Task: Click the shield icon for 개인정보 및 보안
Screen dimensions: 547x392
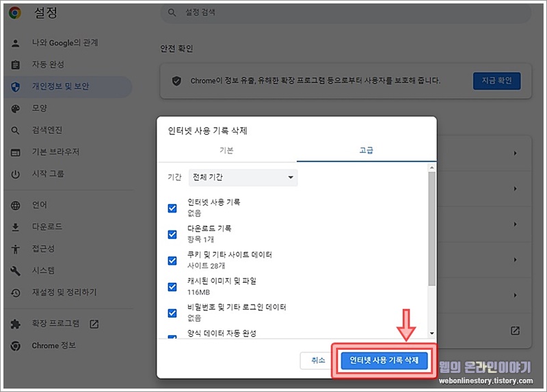Action: [x=15, y=87]
